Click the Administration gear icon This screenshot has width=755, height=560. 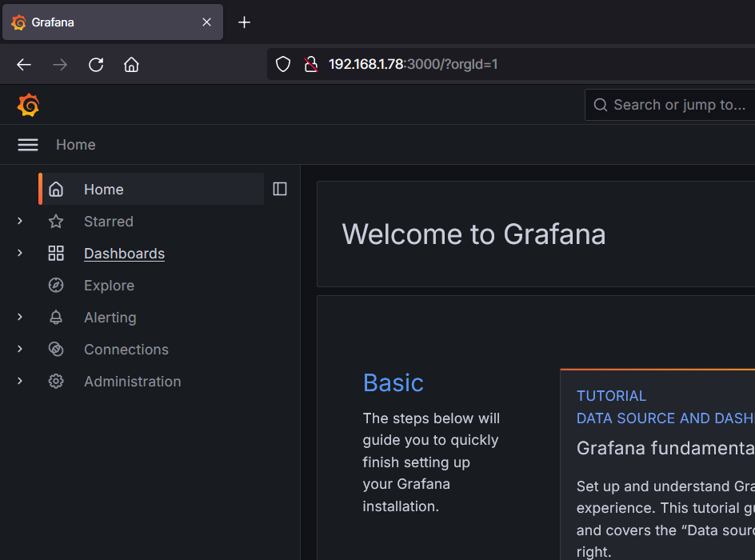(56, 382)
